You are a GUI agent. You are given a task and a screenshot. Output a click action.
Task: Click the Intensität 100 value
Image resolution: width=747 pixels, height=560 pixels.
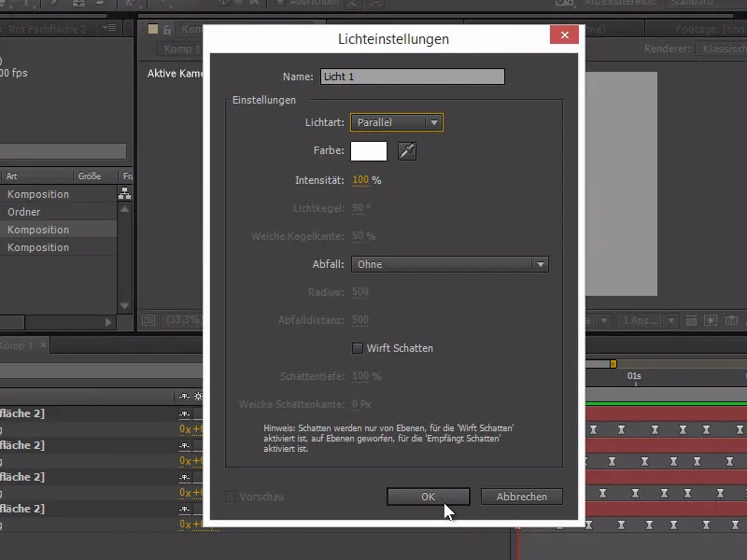(x=360, y=180)
